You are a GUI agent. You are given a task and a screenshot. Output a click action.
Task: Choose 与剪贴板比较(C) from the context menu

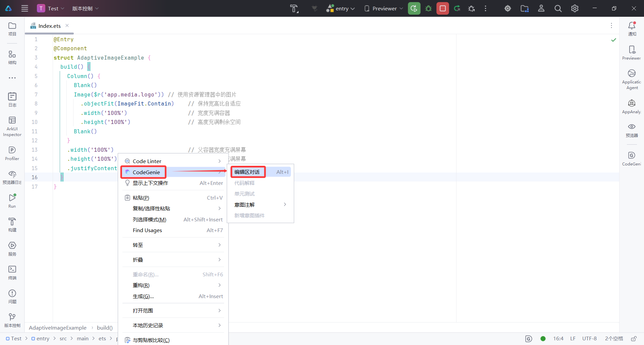(x=173, y=340)
